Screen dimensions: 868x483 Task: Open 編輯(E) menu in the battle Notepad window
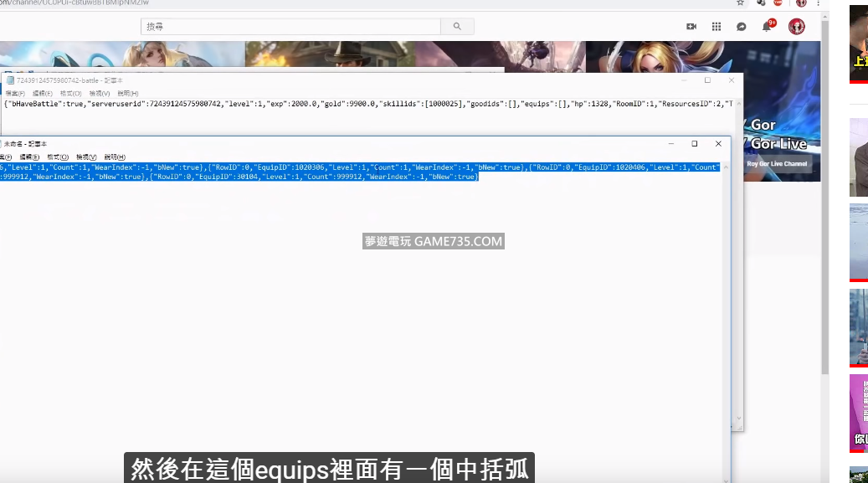coord(43,94)
